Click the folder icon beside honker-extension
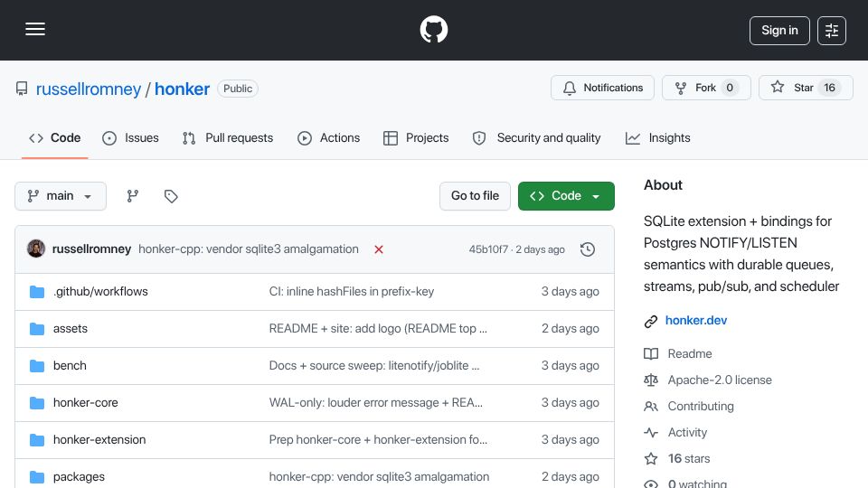The height and width of the screenshot is (488, 868). coord(37,440)
